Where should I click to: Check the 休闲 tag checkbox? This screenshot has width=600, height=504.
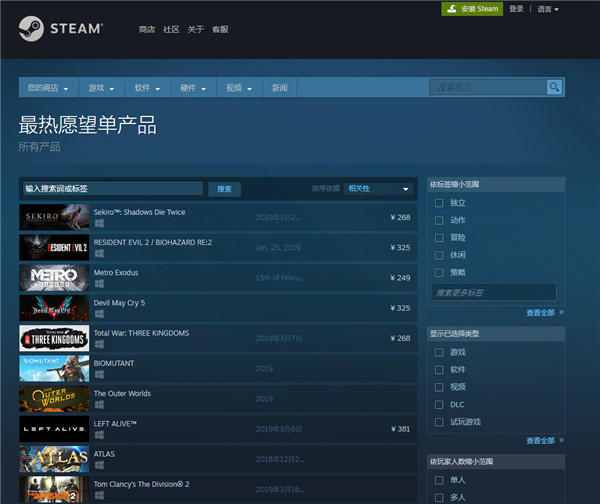click(439, 255)
